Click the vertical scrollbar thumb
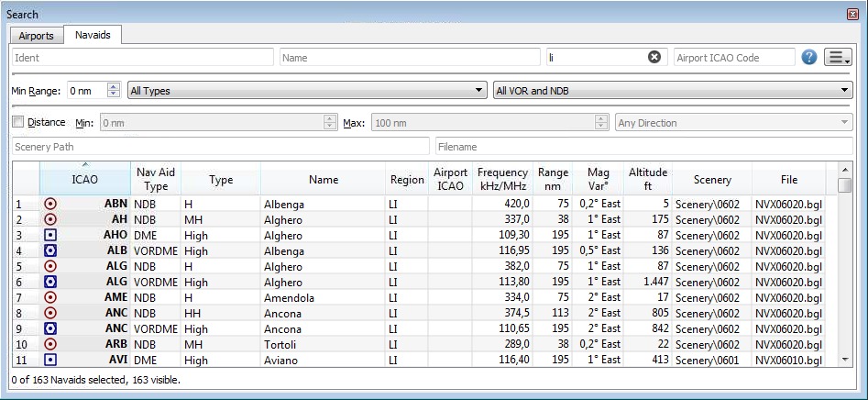Viewport: 868px width, 400px height. click(x=844, y=185)
